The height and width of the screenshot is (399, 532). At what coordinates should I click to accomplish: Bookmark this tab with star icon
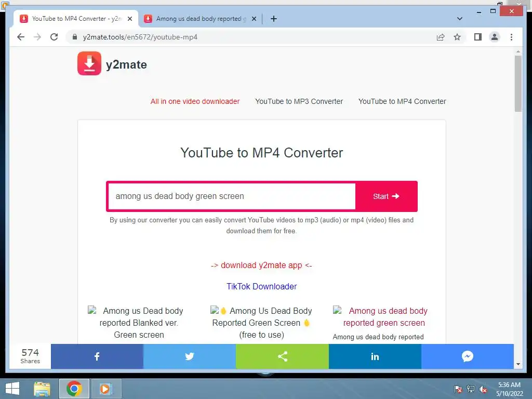tap(457, 37)
